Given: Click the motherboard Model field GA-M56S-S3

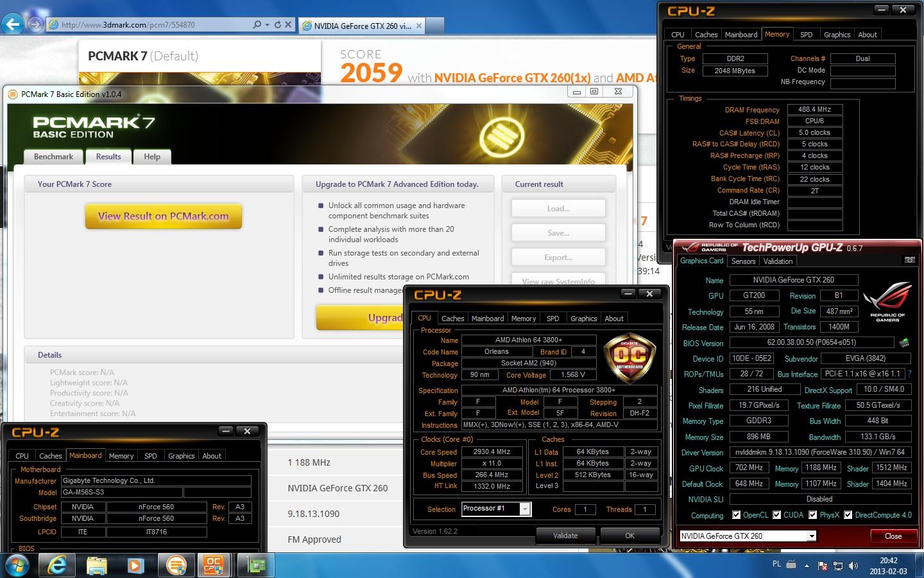Looking at the screenshot, I should pyautogui.click(x=121, y=493).
